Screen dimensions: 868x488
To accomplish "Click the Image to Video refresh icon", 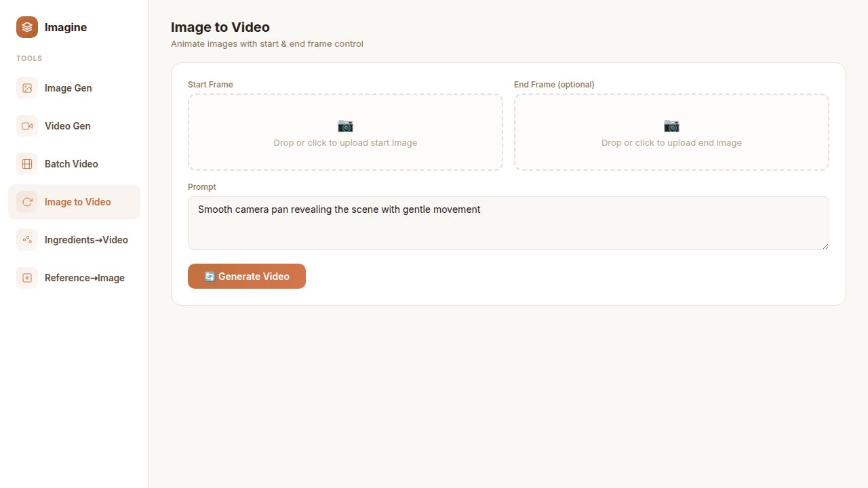I will point(26,201).
